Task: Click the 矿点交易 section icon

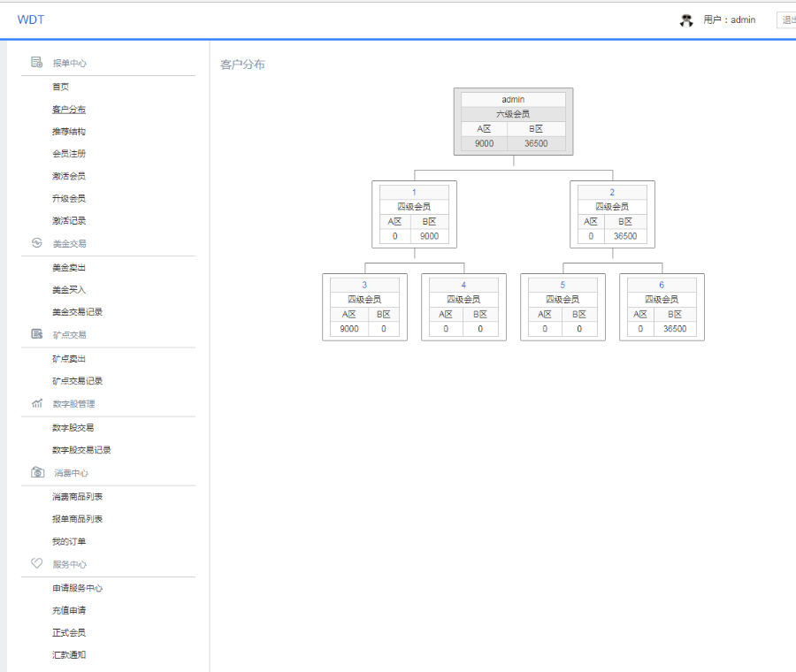Action: (x=36, y=334)
